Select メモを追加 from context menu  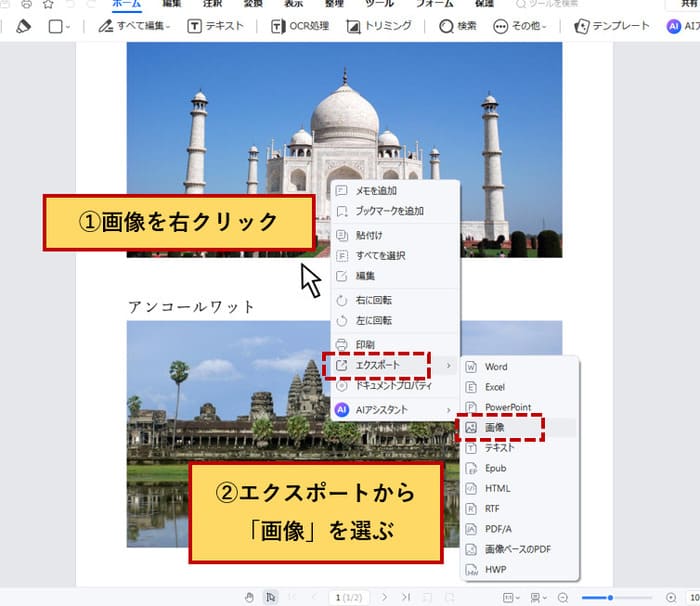click(x=376, y=190)
